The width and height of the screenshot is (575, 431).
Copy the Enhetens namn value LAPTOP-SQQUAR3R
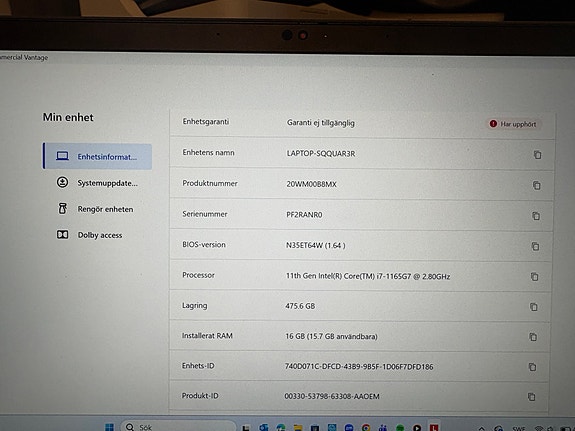[537, 155]
